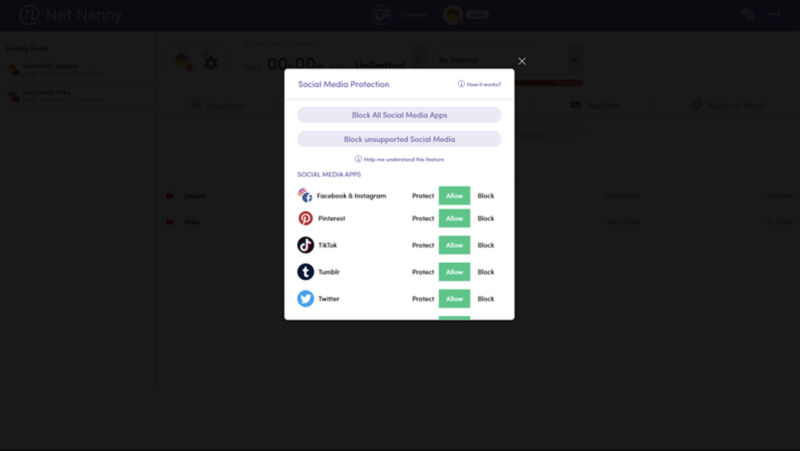
Task: Open the Overview icon in header
Action: tap(382, 14)
